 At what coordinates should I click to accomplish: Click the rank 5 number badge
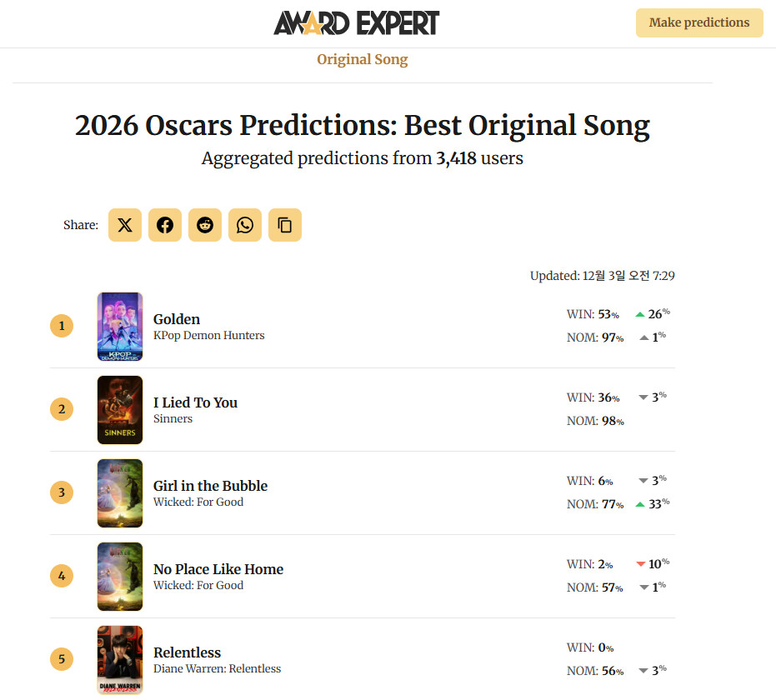click(x=62, y=659)
